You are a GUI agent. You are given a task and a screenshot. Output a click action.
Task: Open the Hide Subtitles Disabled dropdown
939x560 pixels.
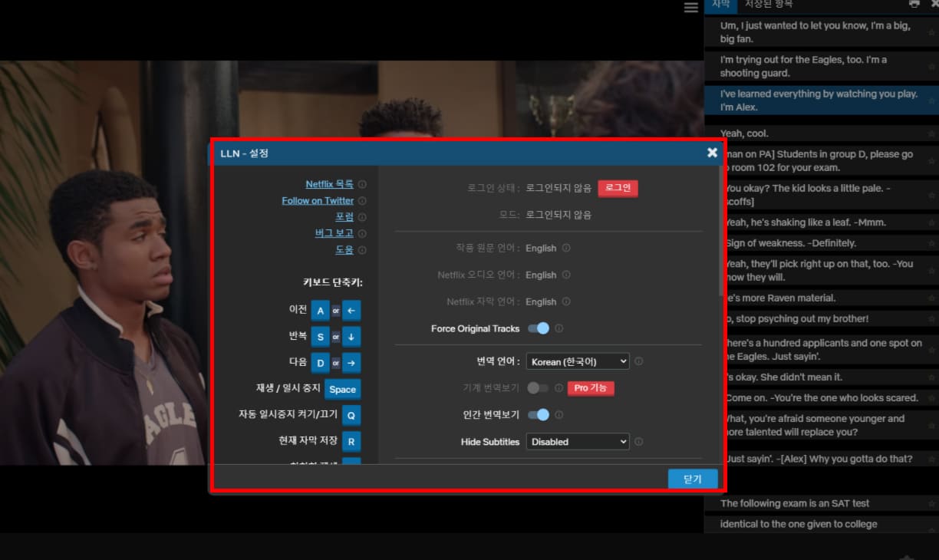578,442
